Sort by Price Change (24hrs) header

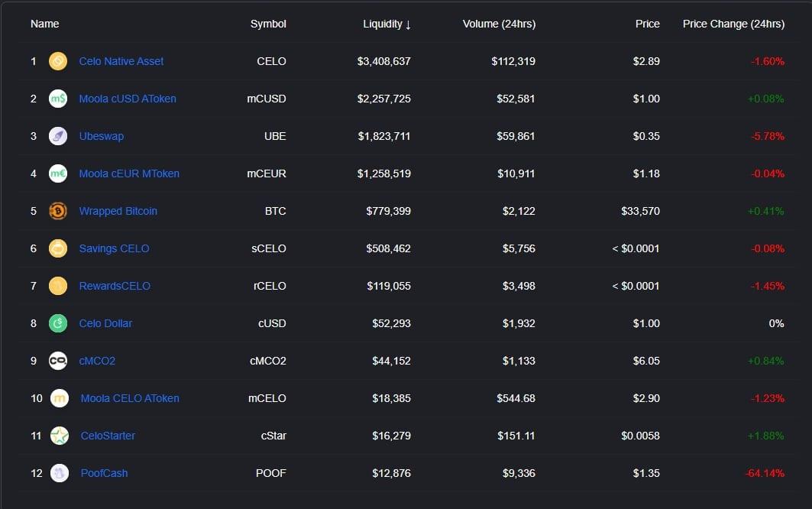pyautogui.click(x=733, y=24)
